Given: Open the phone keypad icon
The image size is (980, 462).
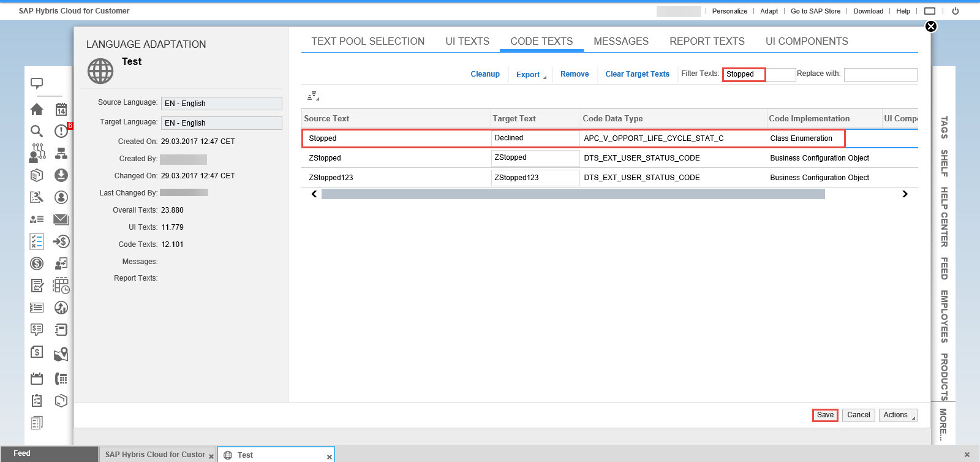Looking at the screenshot, I should click(61, 379).
